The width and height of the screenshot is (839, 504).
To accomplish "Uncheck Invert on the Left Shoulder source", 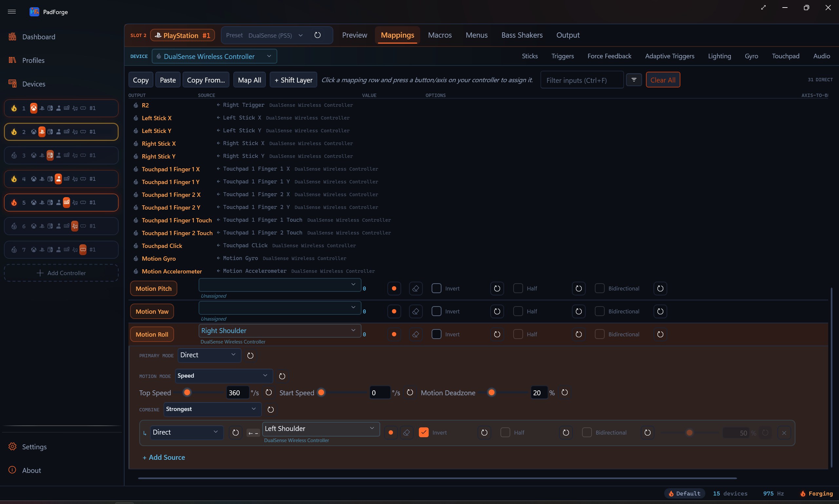I will [423, 433].
